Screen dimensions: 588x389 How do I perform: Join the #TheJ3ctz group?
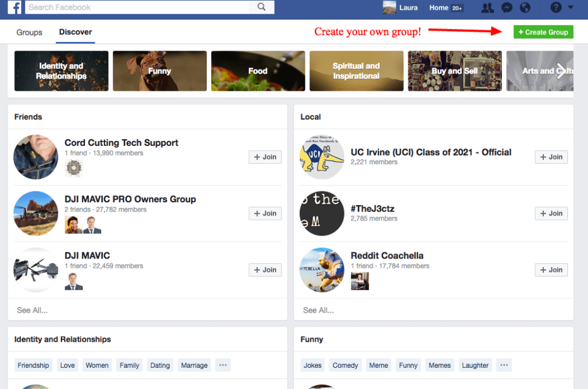pos(551,213)
